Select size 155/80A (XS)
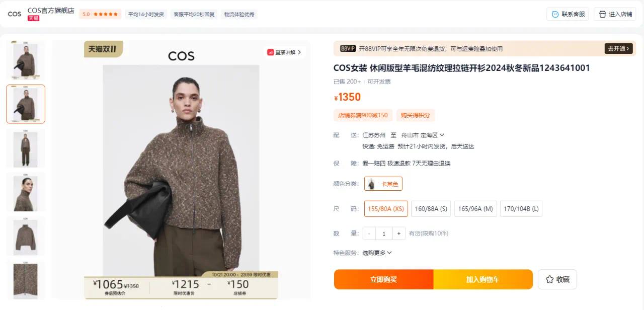The image size is (644, 310). coord(386,208)
